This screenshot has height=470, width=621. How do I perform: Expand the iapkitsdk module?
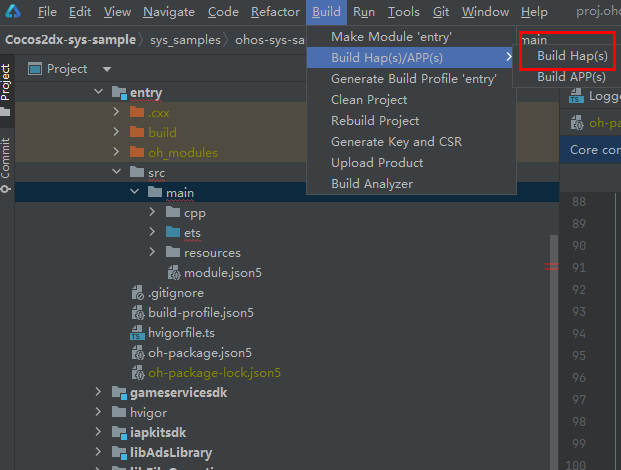pyautogui.click(x=98, y=432)
